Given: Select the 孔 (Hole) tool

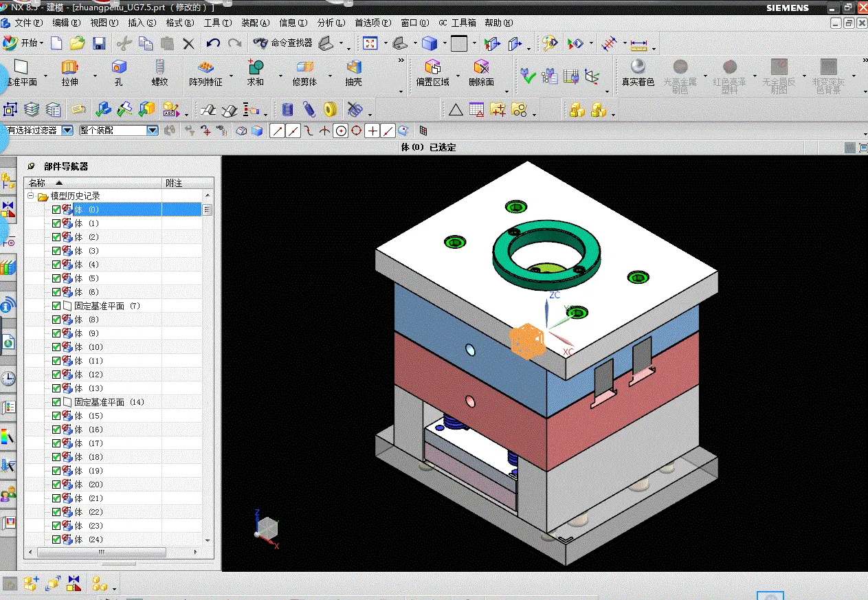Looking at the screenshot, I should (119, 73).
